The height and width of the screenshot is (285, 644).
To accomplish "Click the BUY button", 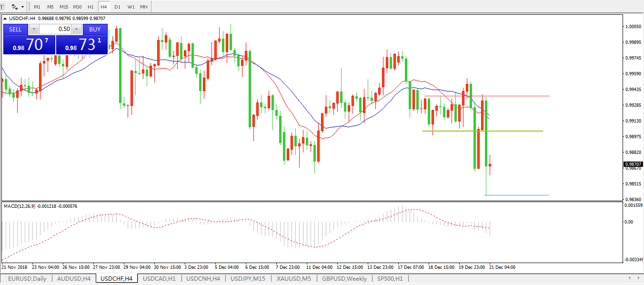I will tap(95, 29).
